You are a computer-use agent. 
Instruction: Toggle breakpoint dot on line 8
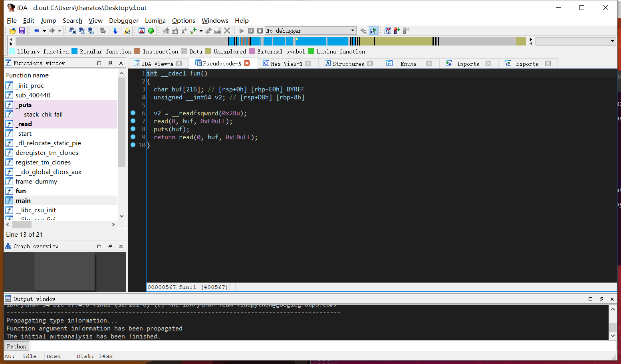(133, 129)
